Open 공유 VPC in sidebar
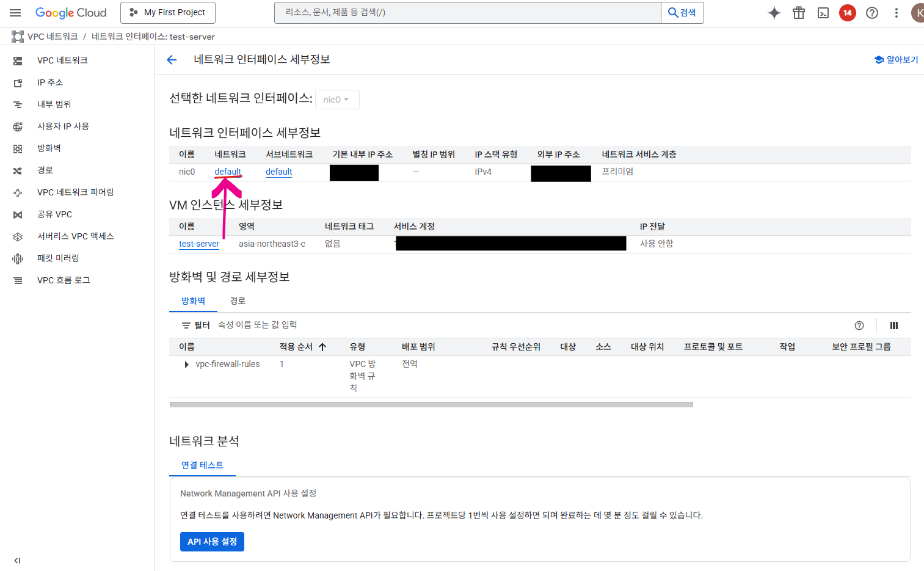The height and width of the screenshot is (571, 924). coord(54,214)
